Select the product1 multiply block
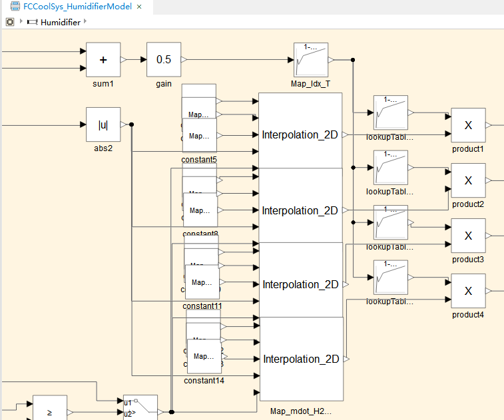Viewport: 504px width, 420px height. click(x=468, y=125)
